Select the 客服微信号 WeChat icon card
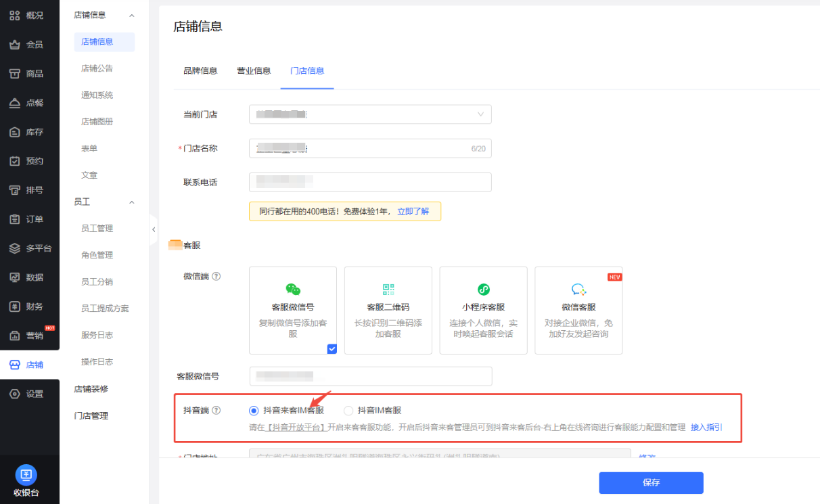The height and width of the screenshot is (504, 820). coord(292,290)
